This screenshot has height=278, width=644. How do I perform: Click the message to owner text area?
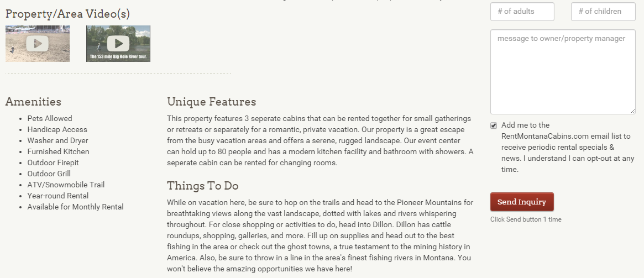(562, 72)
